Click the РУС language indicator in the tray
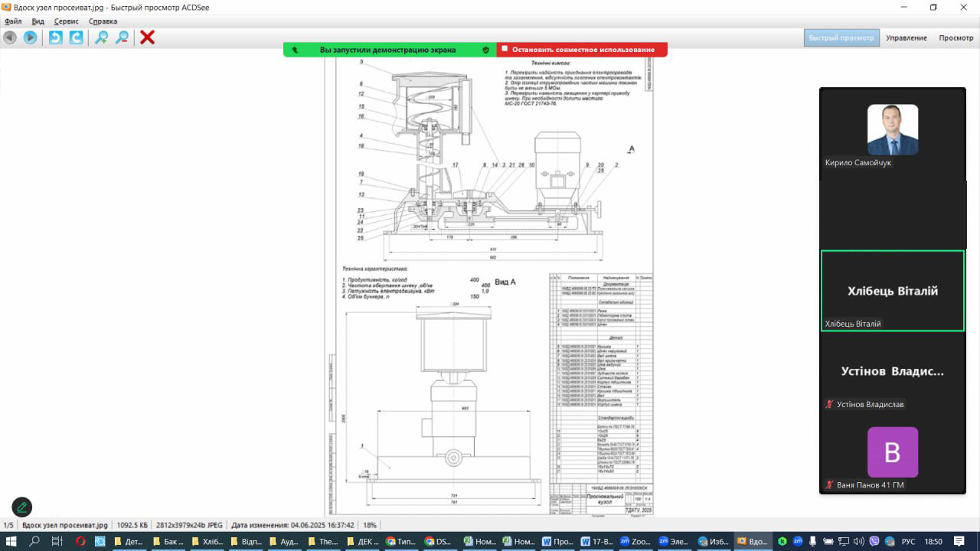 point(906,541)
